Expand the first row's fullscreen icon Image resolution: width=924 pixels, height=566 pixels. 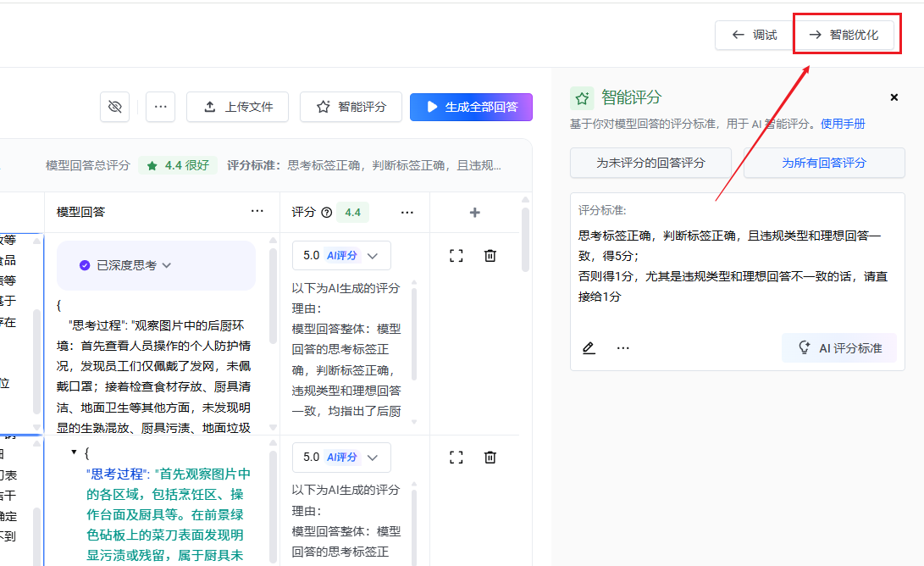pyautogui.click(x=456, y=255)
